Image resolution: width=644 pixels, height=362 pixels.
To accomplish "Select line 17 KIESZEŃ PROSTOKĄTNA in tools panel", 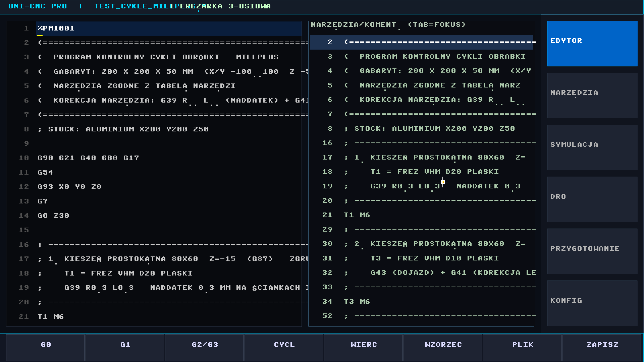I will coord(422,157).
